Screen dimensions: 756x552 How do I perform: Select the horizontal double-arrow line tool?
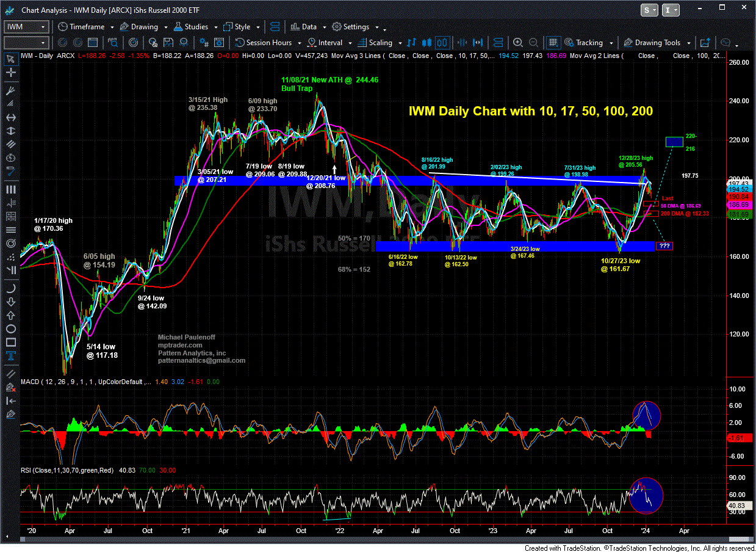coord(10,118)
